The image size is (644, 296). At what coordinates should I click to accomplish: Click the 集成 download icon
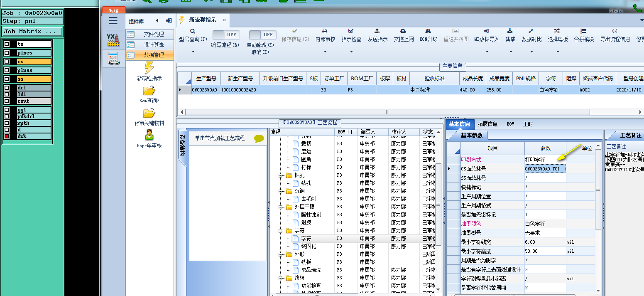tap(510, 31)
